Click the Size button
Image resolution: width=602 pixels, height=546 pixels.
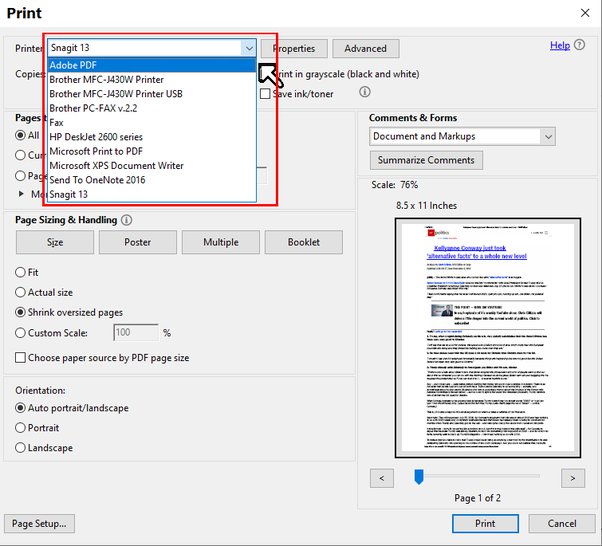[x=55, y=242]
